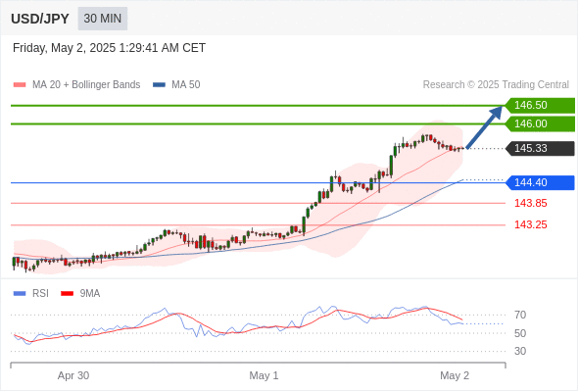Click the May 1 date axis label
578x392 pixels.
tap(264, 375)
